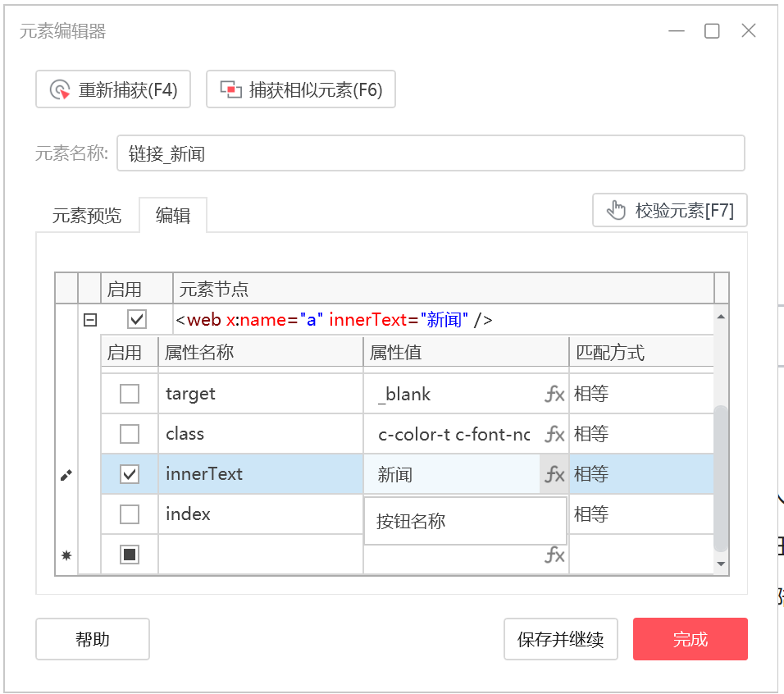
Task: Toggle the index attribute checkbox
Action: click(130, 514)
